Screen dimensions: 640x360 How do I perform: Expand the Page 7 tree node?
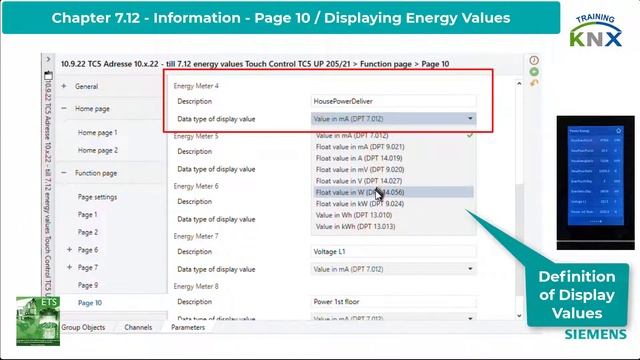tap(69, 267)
